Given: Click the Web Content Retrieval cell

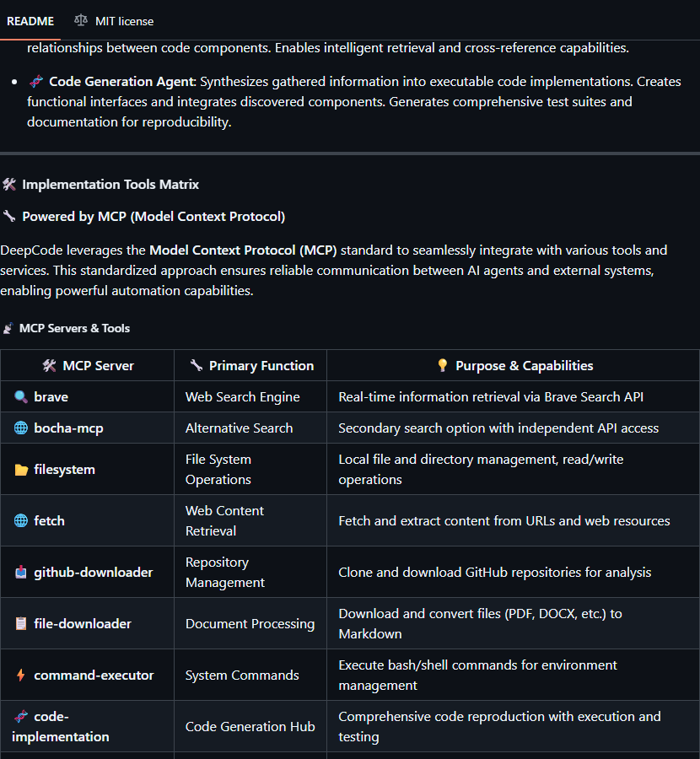Looking at the screenshot, I should click(x=250, y=521).
